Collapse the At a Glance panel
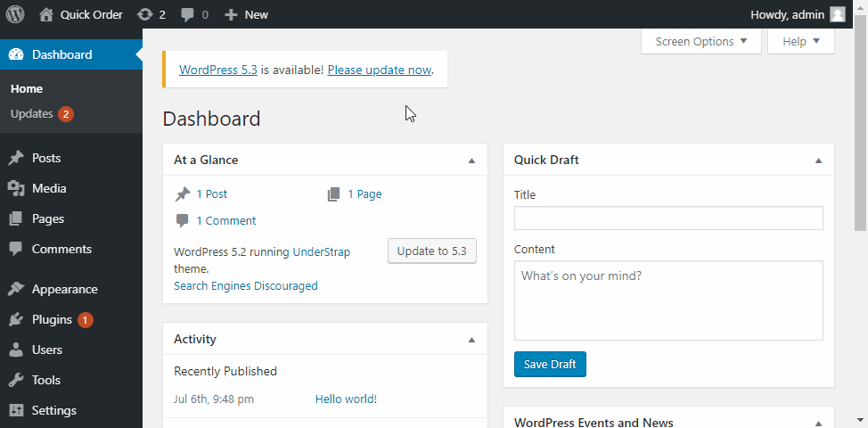 [471, 160]
